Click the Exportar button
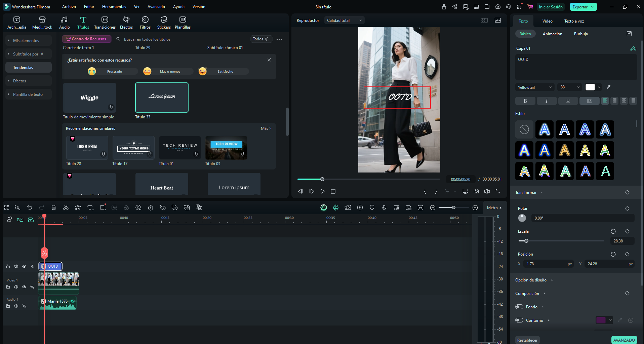Screen dimensions: 644x344 pyautogui.click(x=580, y=7)
